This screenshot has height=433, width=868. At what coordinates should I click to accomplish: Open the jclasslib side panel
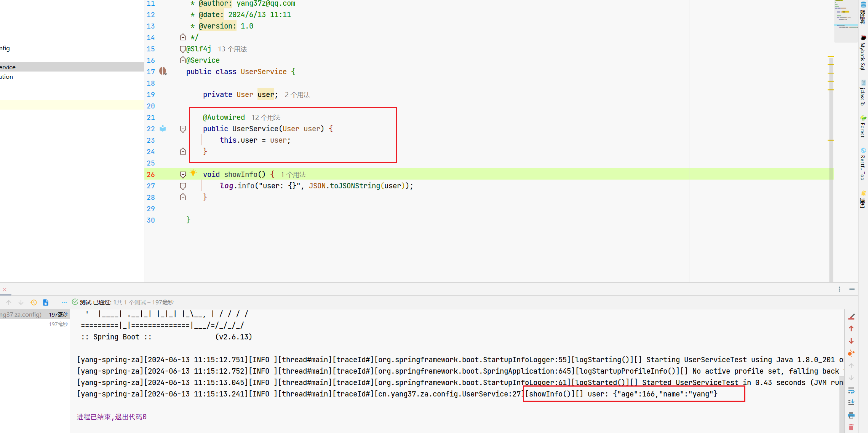[863, 92]
